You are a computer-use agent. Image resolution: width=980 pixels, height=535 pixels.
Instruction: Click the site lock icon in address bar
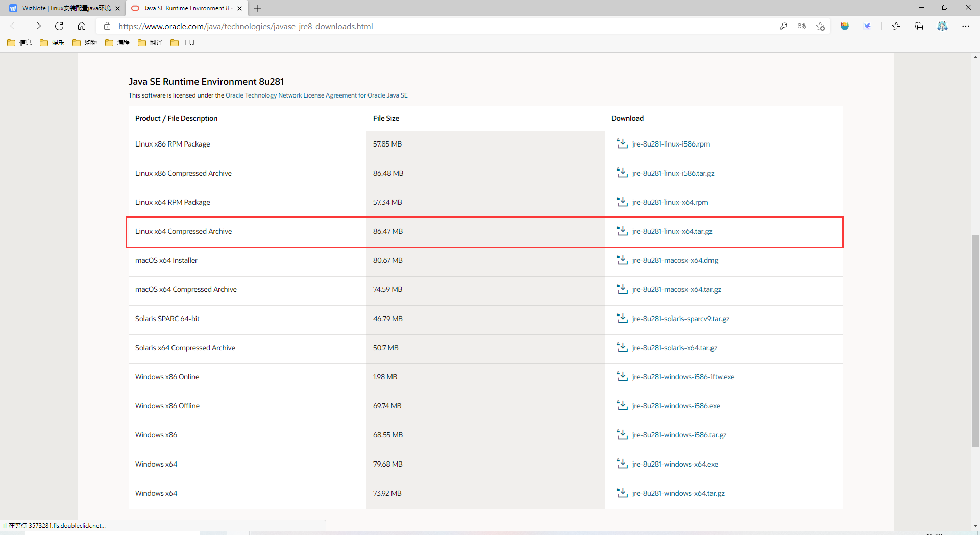[x=107, y=26]
